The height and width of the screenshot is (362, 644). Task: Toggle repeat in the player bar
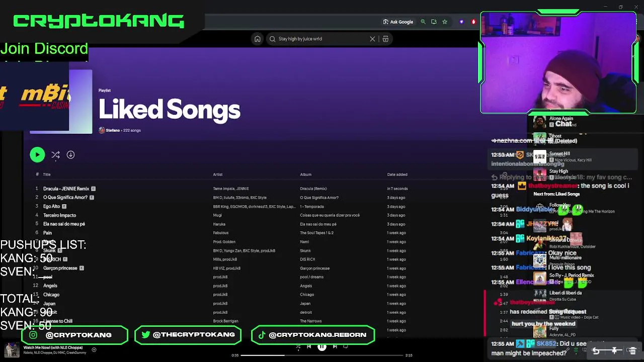pos(346,346)
